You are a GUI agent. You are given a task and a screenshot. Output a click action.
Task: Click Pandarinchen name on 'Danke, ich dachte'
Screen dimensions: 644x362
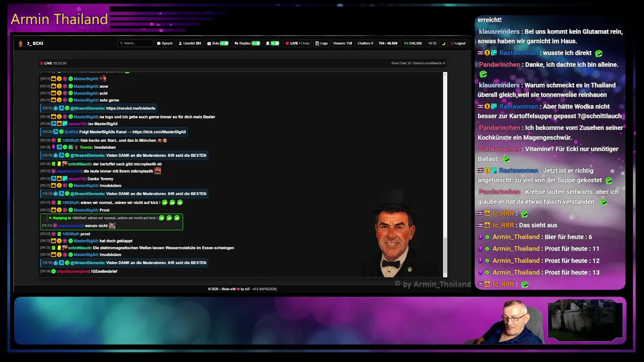(x=500, y=64)
